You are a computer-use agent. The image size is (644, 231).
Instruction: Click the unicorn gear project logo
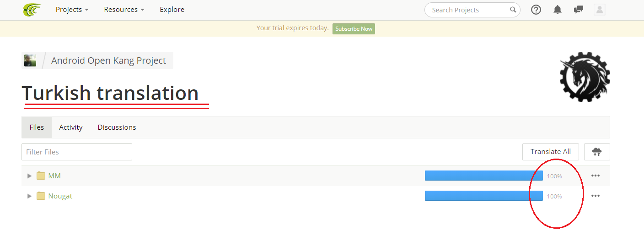(x=585, y=77)
